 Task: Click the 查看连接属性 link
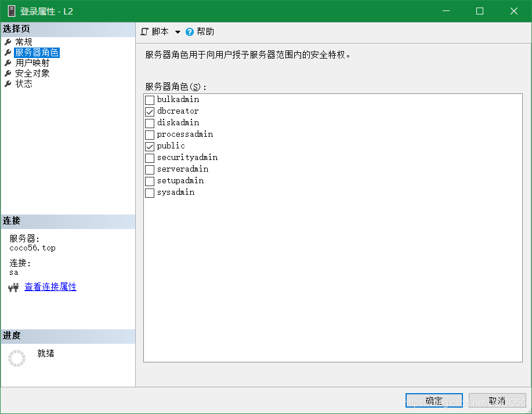coord(50,287)
